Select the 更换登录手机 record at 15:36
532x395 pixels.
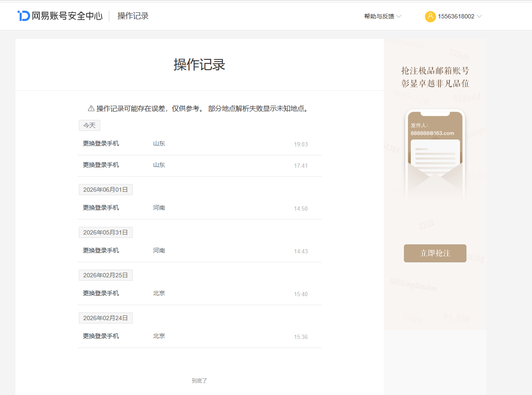[200, 337]
